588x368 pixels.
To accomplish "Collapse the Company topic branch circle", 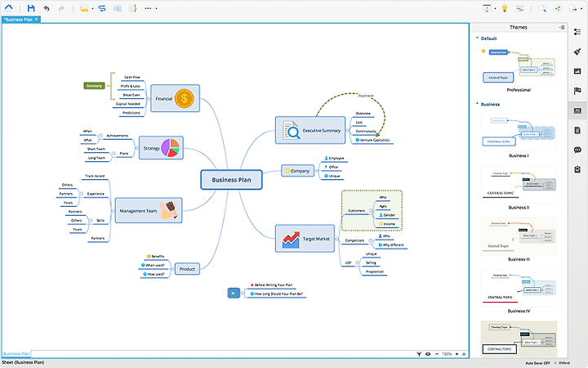I will [x=317, y=171].
